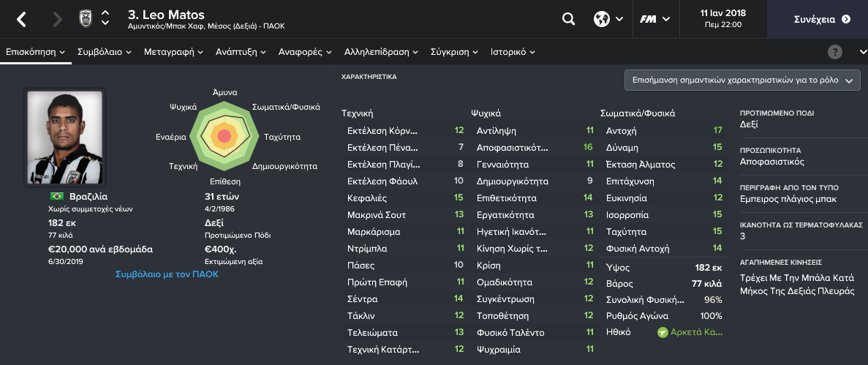Screen dimensions: 868x365
Task: Open the Μεταγραφή menu
Action: tap(174, 52)
